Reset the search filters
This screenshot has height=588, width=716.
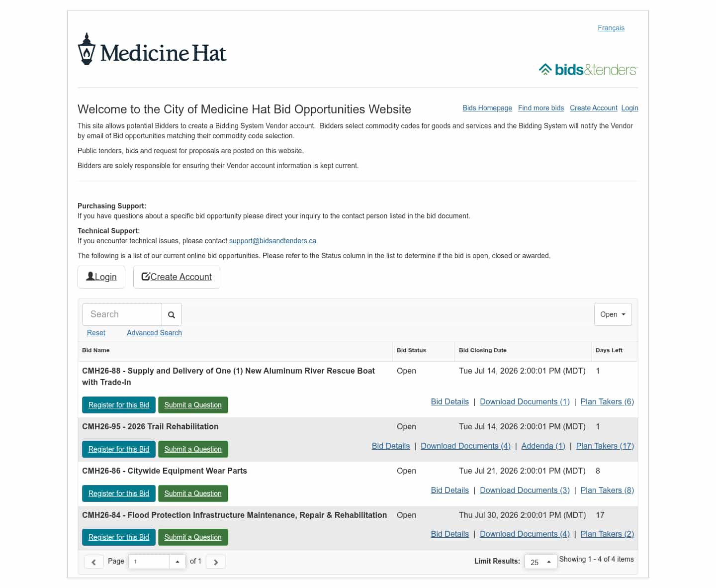click(x=96, y=333)
